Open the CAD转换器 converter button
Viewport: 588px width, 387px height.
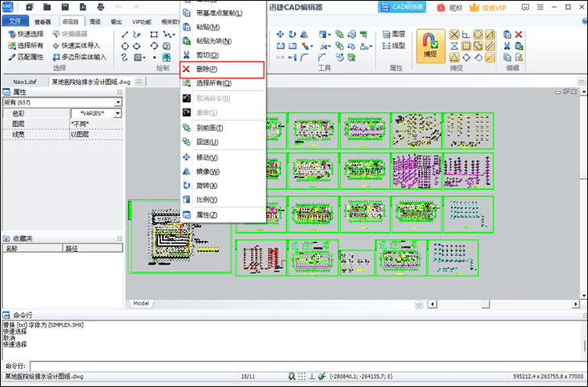pos(402,7)
